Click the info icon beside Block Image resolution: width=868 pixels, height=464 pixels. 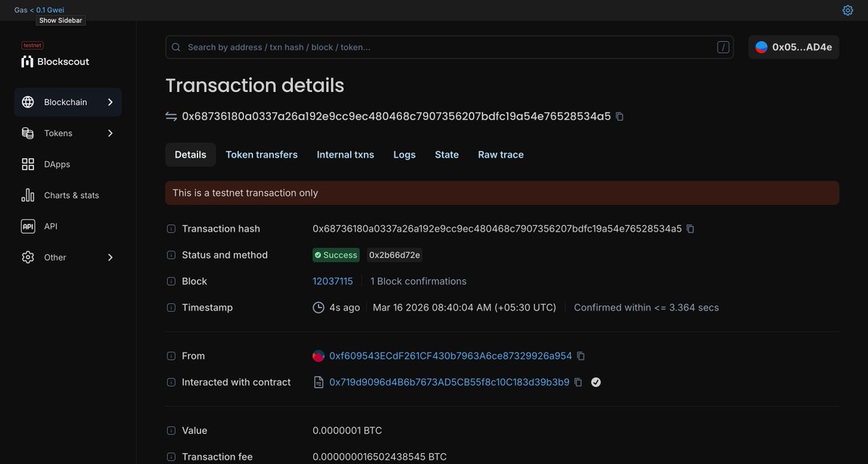tap(171, 282)
